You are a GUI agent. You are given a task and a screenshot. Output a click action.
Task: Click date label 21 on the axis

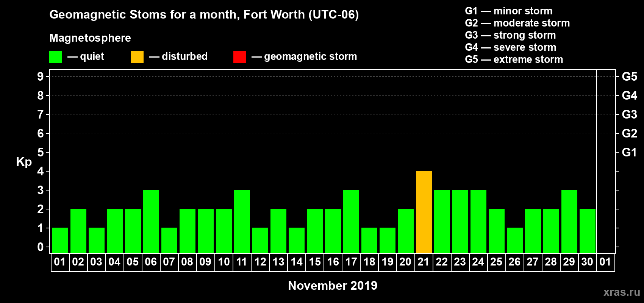point(424,262)
